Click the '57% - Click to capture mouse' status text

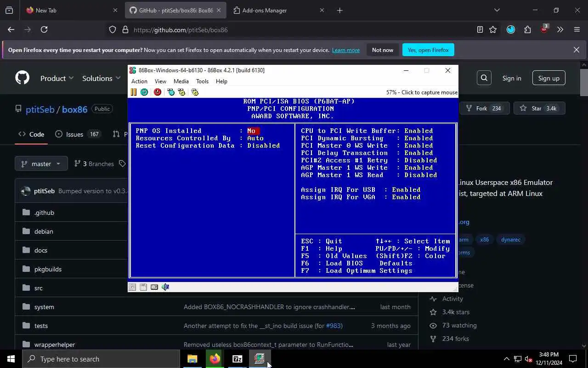point(422,92)
